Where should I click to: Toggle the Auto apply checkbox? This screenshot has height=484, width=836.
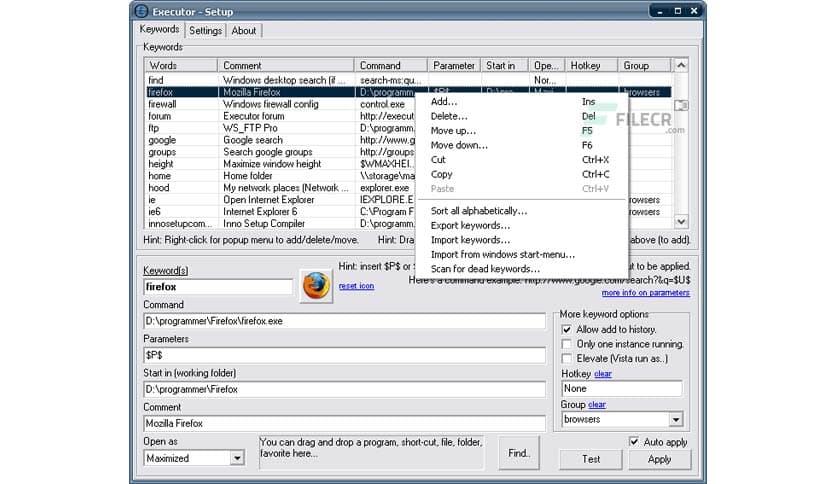633,441
